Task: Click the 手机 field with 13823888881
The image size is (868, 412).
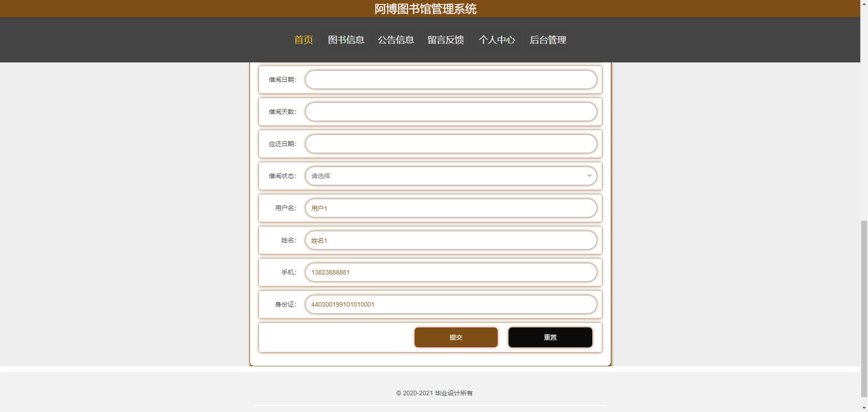Action: (x=451, y=272)
